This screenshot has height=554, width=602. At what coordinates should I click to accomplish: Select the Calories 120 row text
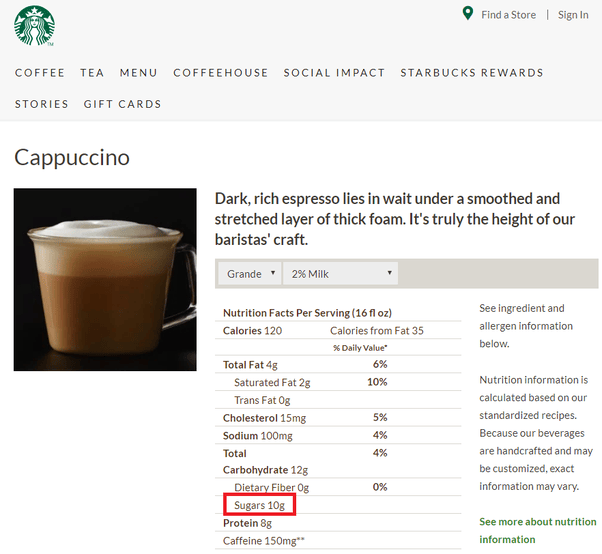(252, 331)
